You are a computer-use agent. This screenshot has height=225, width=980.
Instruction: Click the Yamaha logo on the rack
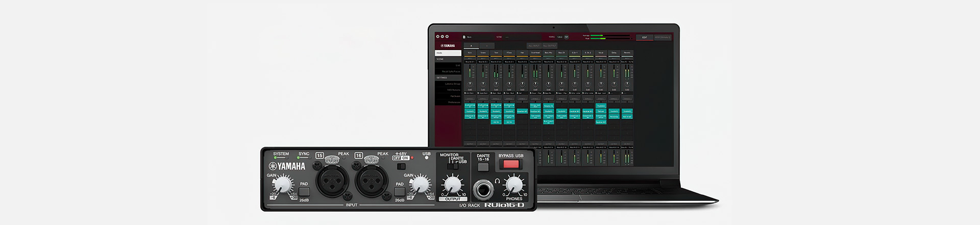tap(287, 166)
